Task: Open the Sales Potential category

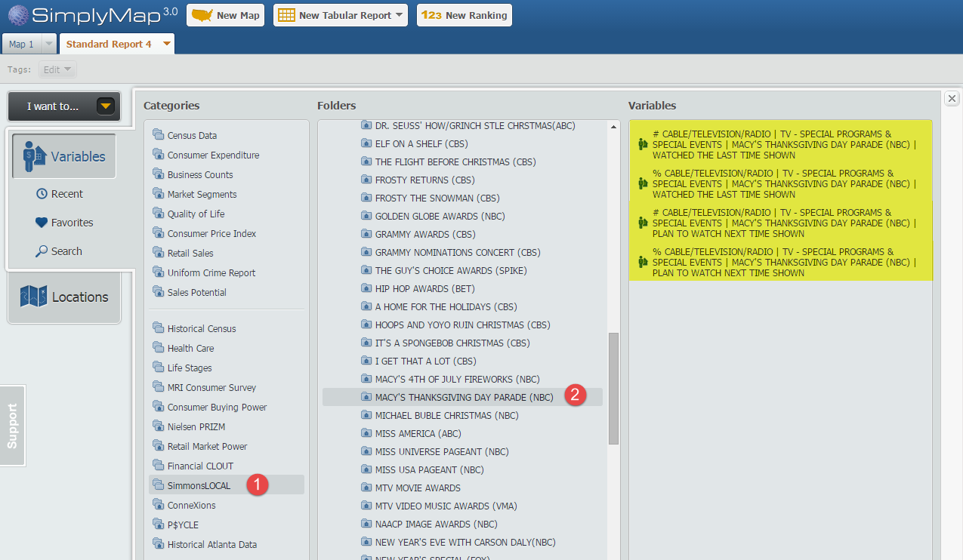Action: [x=196, y=292]
